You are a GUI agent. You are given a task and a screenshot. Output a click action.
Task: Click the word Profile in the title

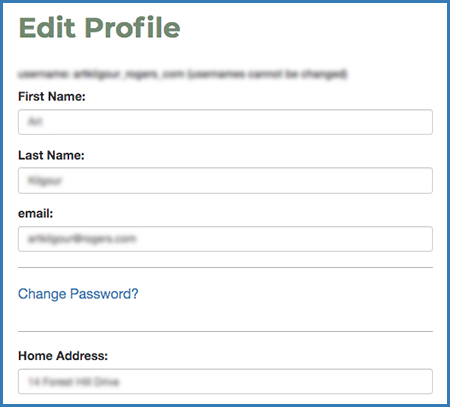click(132, 27)
